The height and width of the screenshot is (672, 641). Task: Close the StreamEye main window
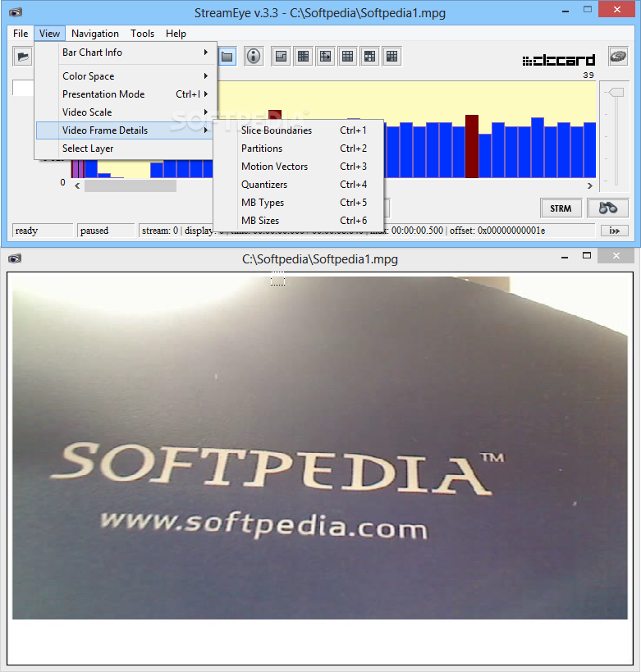(616, 9)
